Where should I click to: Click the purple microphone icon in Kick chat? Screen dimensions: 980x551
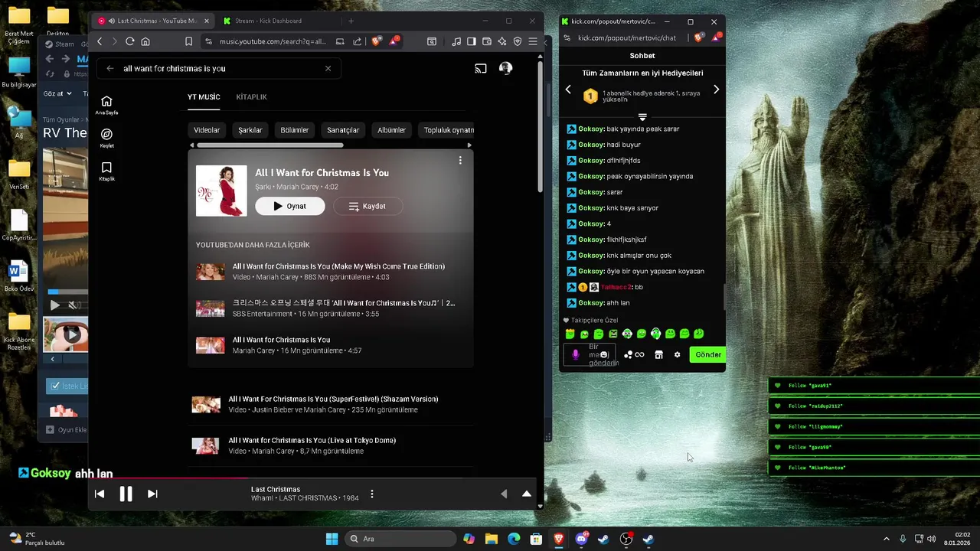576,354
